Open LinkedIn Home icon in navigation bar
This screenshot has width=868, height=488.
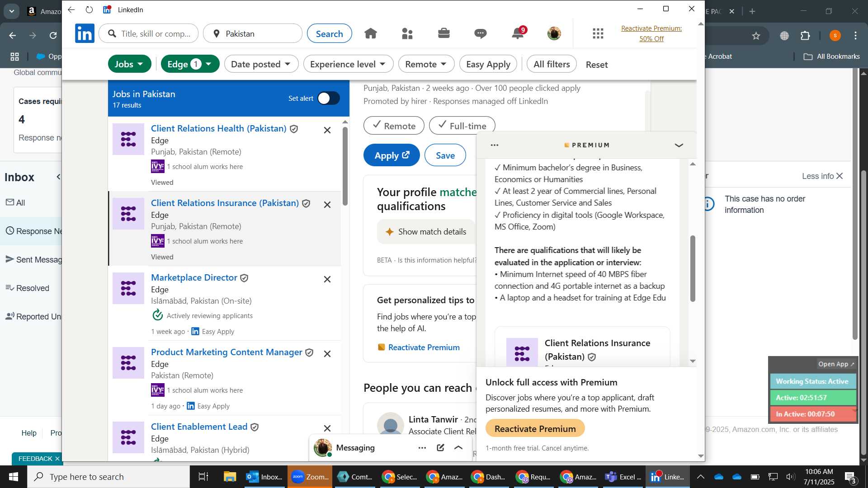(371, 33)
